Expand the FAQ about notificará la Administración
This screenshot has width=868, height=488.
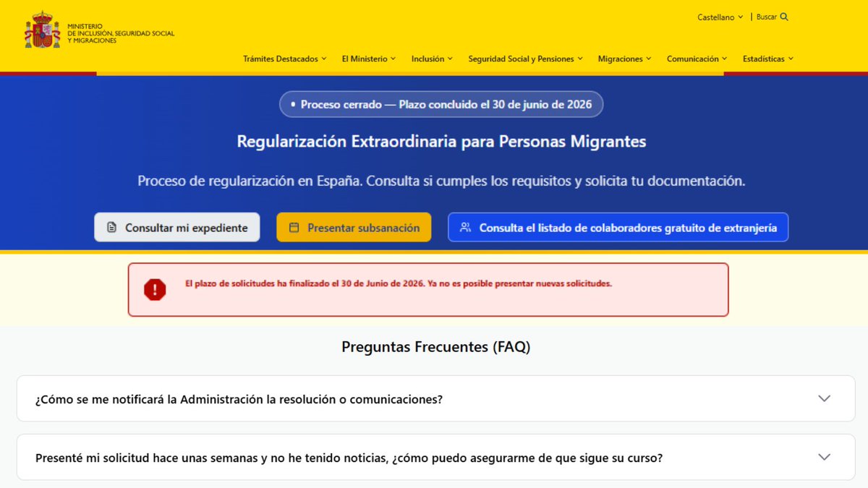pos(435,398)
